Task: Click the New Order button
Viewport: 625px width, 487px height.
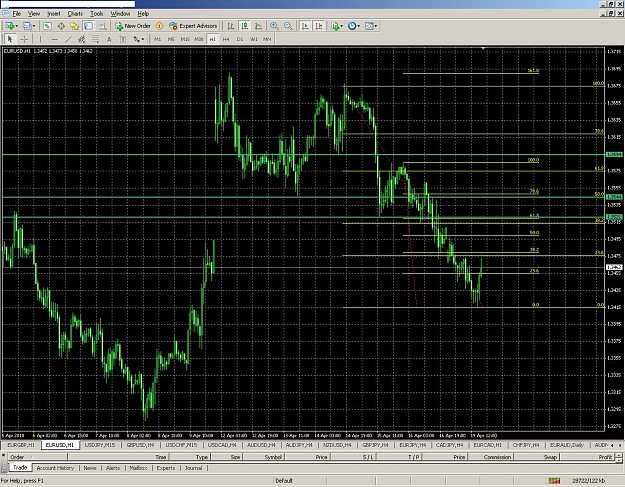Action: coord(133,26)
